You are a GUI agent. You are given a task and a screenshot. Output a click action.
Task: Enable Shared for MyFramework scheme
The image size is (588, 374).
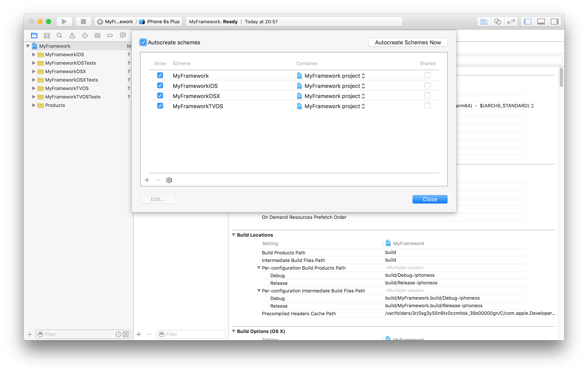427,75
